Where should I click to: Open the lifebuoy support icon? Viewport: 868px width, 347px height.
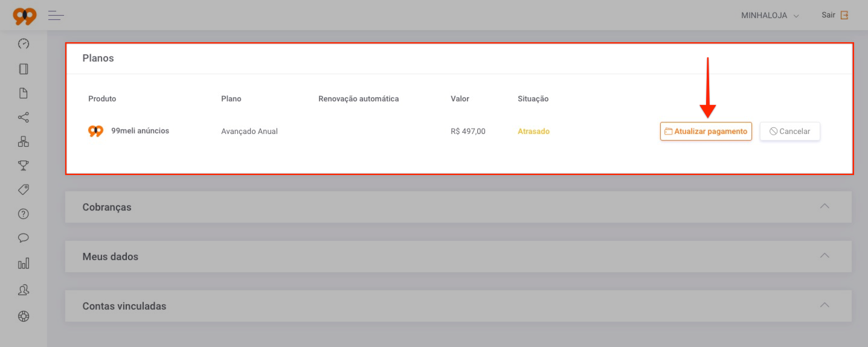(x=24, y=316)
